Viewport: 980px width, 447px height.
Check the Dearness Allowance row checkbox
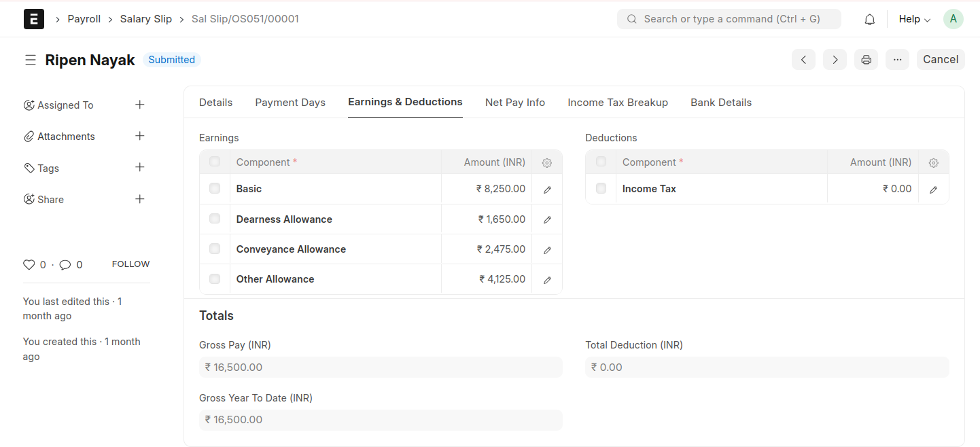pos(215,219)
